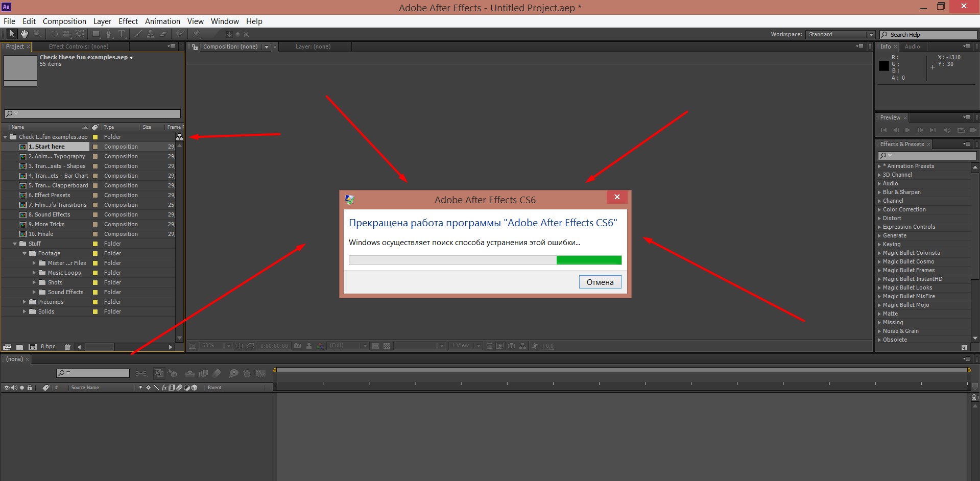
Task: Select the Clone Stamp tool
Action: click(150, 34)
